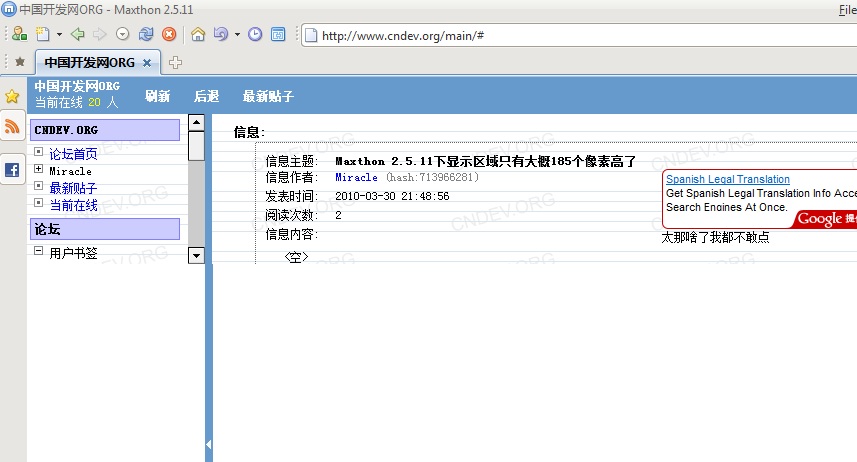Collapse the 用户书签 tree node
The image size is (857, 462).
pyautogui.click(x=38, y=251)
